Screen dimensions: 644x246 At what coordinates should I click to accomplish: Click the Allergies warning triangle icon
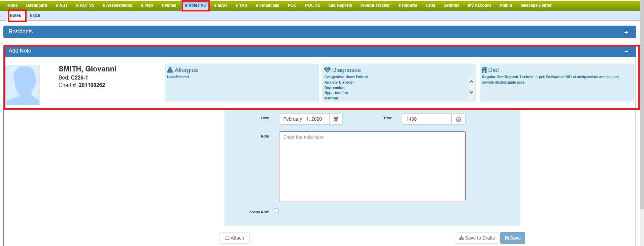[170, 70]
